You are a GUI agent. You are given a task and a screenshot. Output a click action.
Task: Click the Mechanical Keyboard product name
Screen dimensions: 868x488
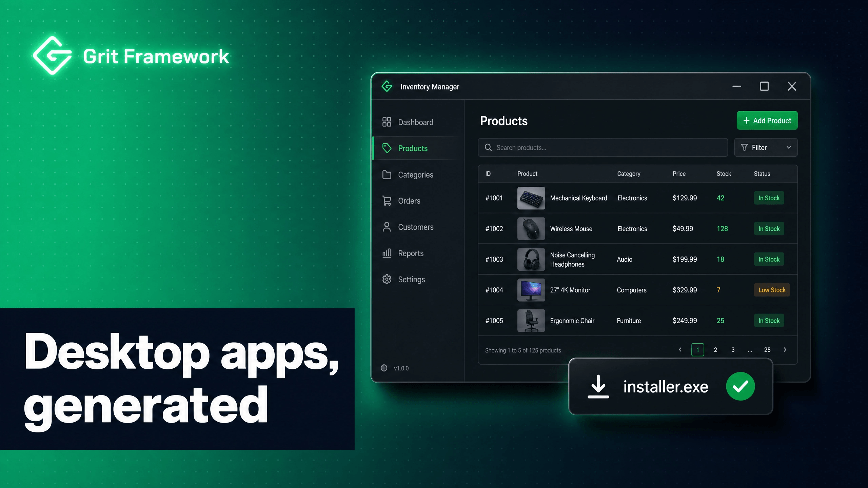pos(578,198)
